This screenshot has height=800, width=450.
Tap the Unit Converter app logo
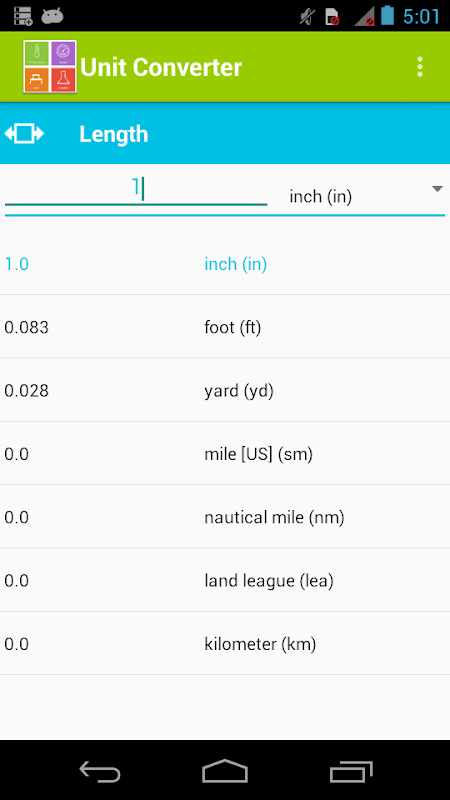pyautogui.click(x=50, y=67)
